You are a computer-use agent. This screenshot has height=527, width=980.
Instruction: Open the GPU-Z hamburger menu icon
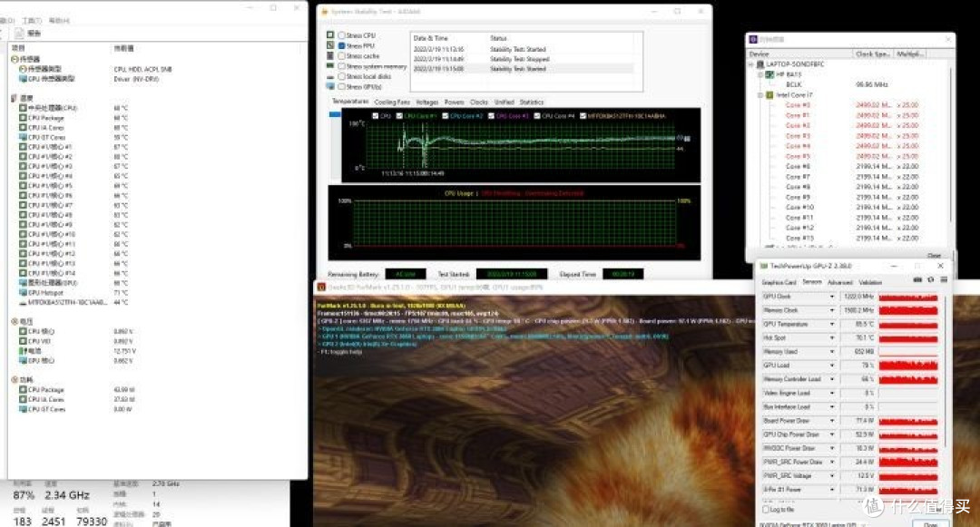click(944, 280)
